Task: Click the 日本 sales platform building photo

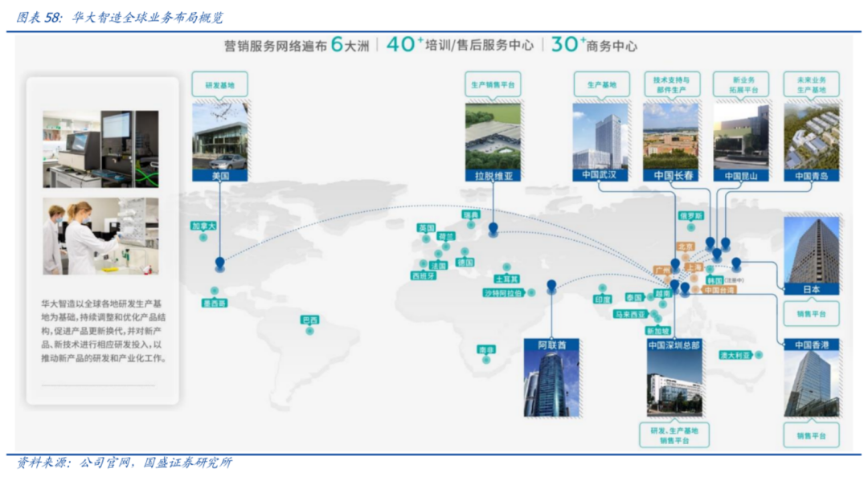Action: pos(811,249)
